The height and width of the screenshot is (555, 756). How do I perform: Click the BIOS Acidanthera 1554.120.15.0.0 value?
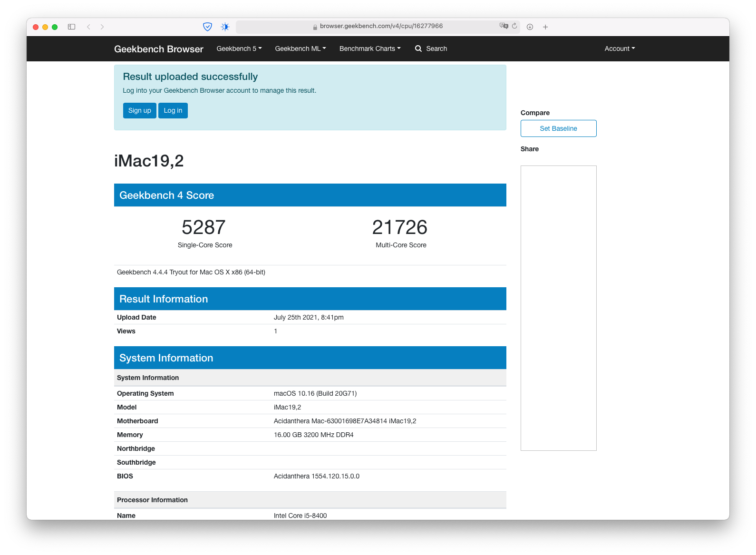317,476
